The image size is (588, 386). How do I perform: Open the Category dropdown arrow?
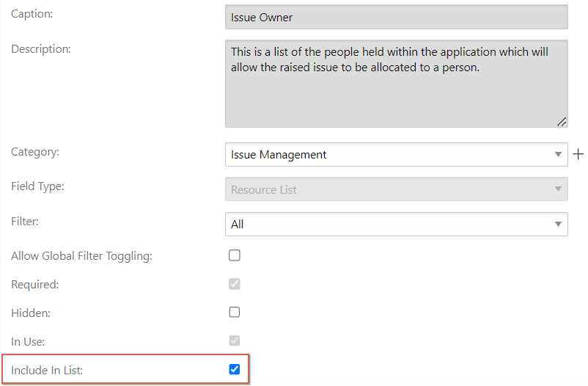(558, 154)
